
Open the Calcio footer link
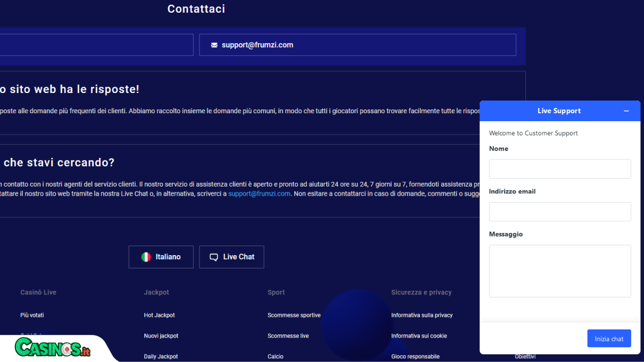tap(275, 357)
